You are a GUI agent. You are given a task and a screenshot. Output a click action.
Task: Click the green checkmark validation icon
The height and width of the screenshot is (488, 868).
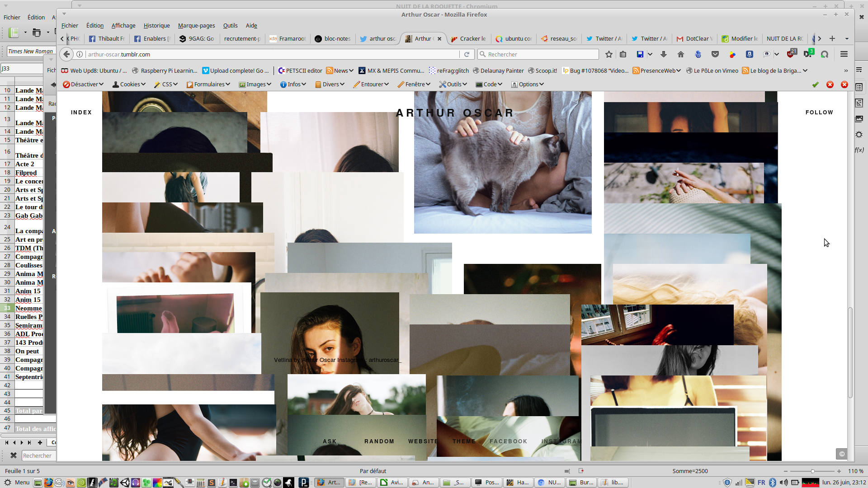(816, 84)
